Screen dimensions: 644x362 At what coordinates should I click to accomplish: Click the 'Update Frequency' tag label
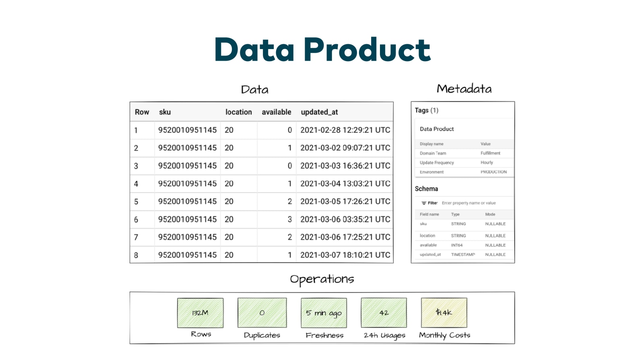pyautogui.click(x=437, y=162)
